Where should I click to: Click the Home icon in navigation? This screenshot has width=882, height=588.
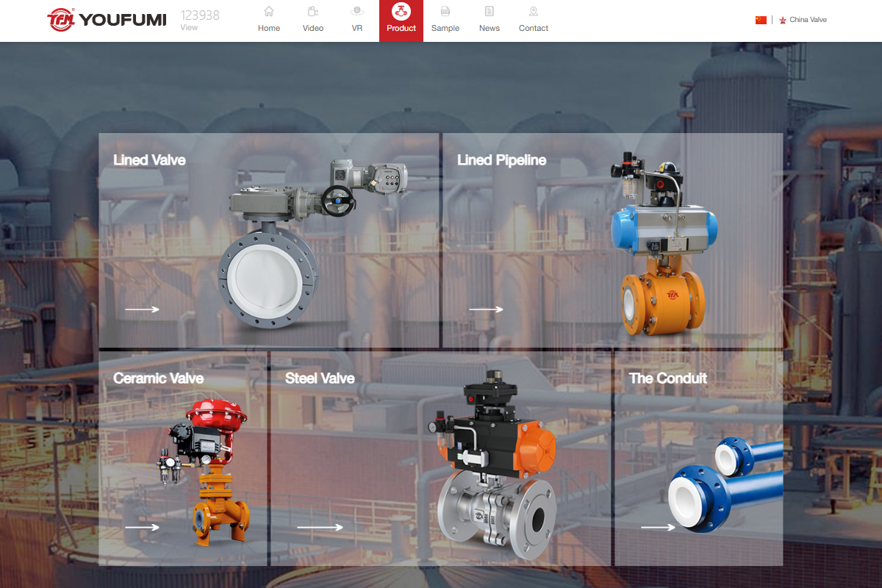coord(269,11)
